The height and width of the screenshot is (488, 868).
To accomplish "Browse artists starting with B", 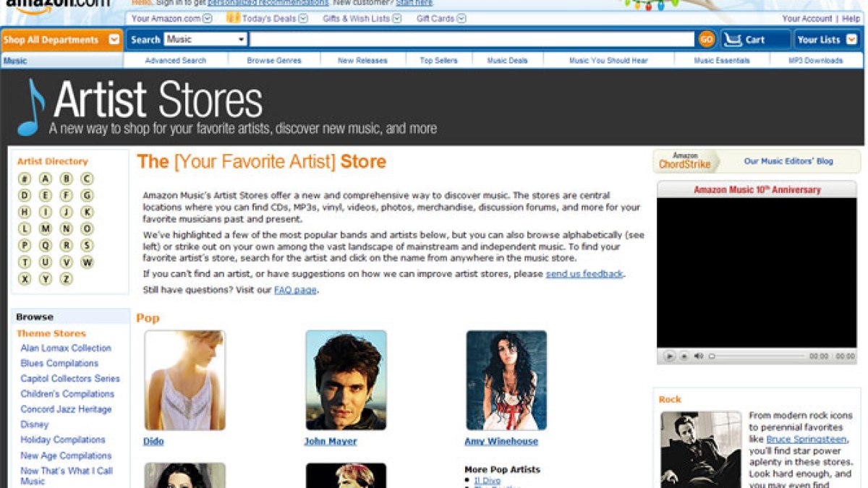I will click(67, 179).
